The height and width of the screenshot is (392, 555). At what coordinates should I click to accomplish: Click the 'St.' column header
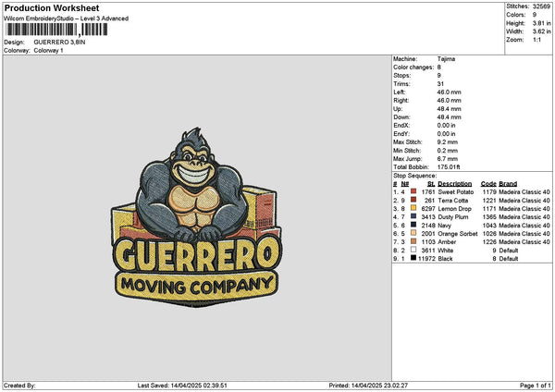click(x=431, y=184)
